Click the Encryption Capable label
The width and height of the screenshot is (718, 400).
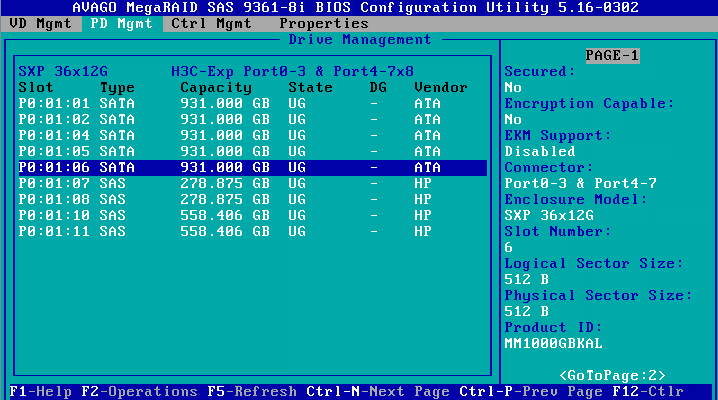[589, 104]
